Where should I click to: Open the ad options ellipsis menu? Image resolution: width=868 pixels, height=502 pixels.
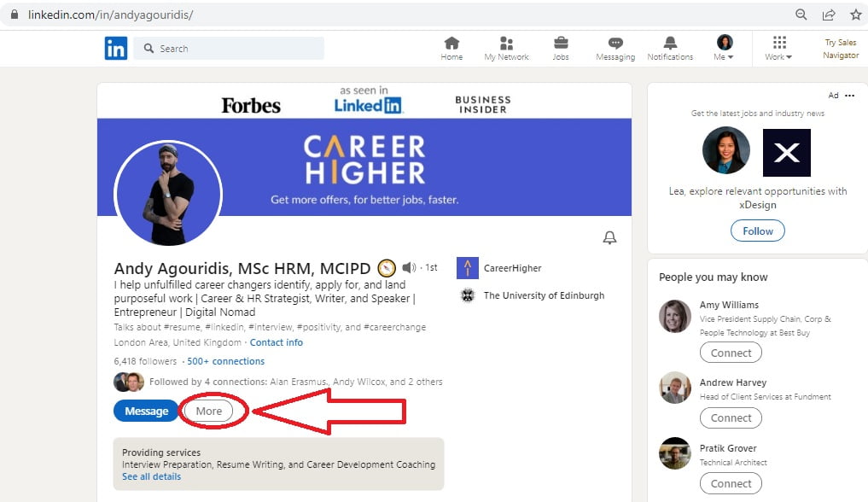coord(850,96)
